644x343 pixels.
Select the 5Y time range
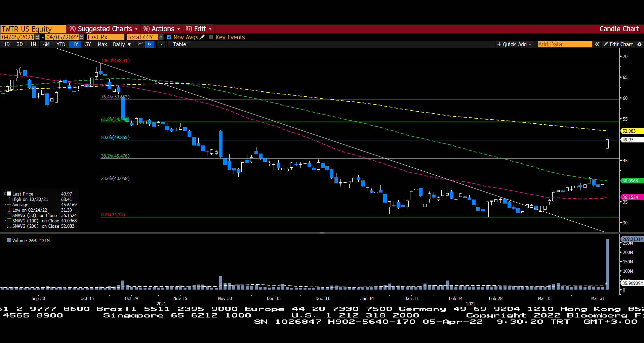(x=88, y=44)
